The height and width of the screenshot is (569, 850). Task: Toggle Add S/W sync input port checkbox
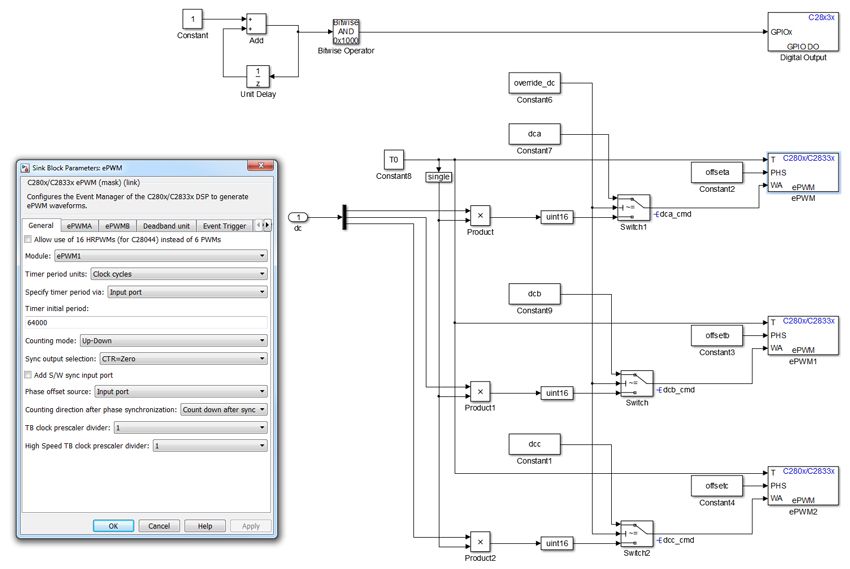pyautogui.click(x=29, y=374)
